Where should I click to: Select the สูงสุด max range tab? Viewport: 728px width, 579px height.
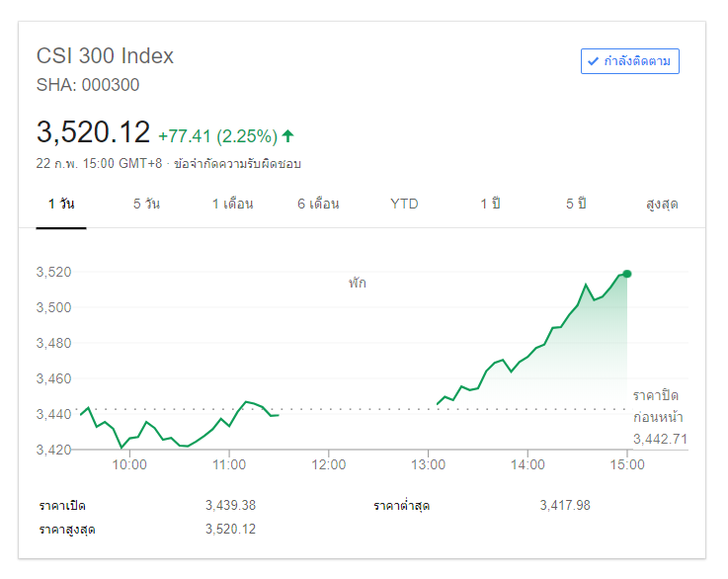662,205
